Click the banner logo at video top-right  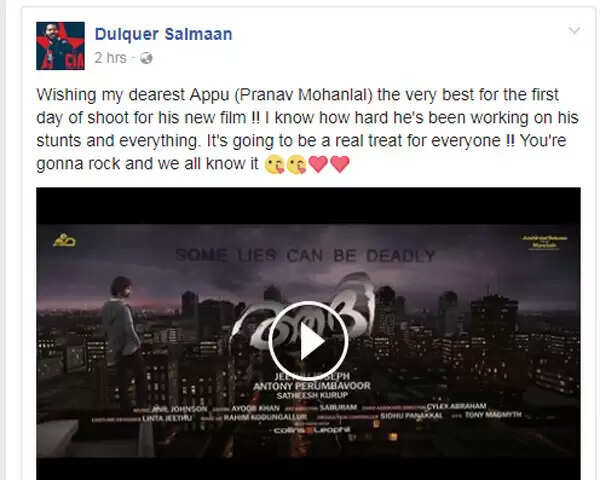(x=545, y=242)
